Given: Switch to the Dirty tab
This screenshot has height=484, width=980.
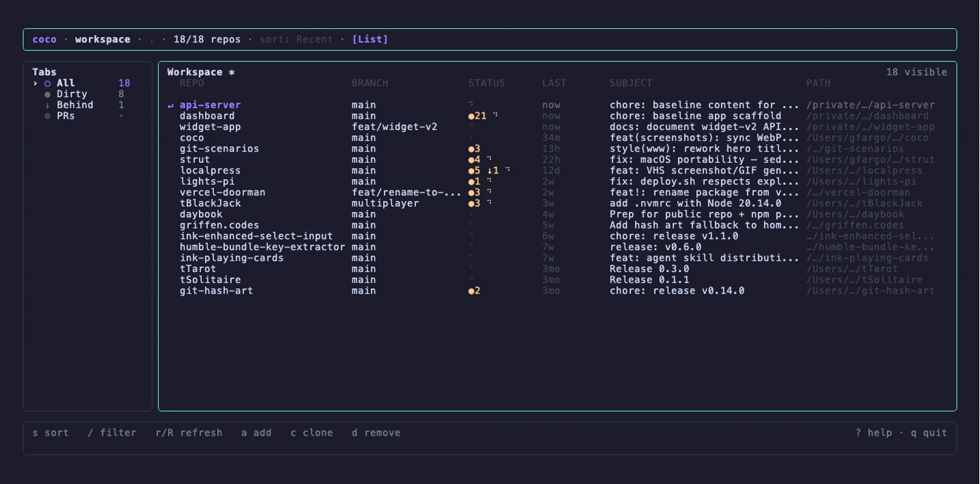Looking at the screenshot, I should [x=81, y=95].
